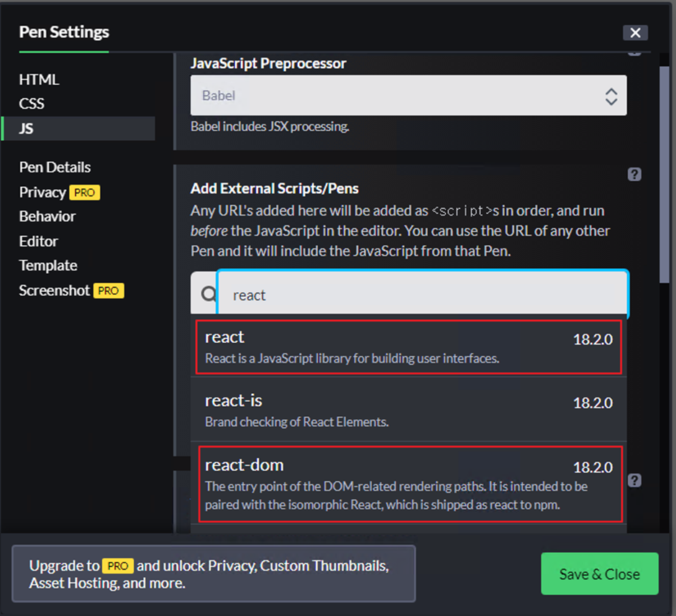This screenshot has height=616, width=676.
Task: Click the PRO badge next to Screenshot
Action: coord(109,291)
